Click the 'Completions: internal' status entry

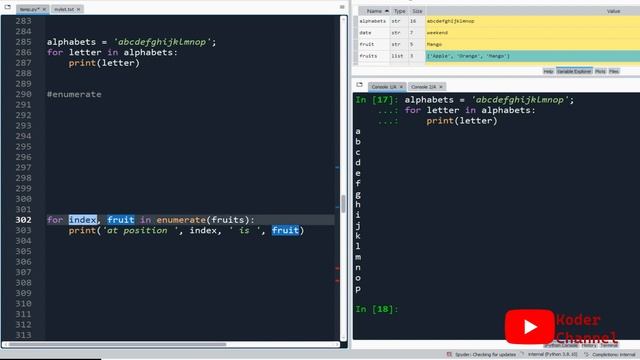tap(613, 354)
